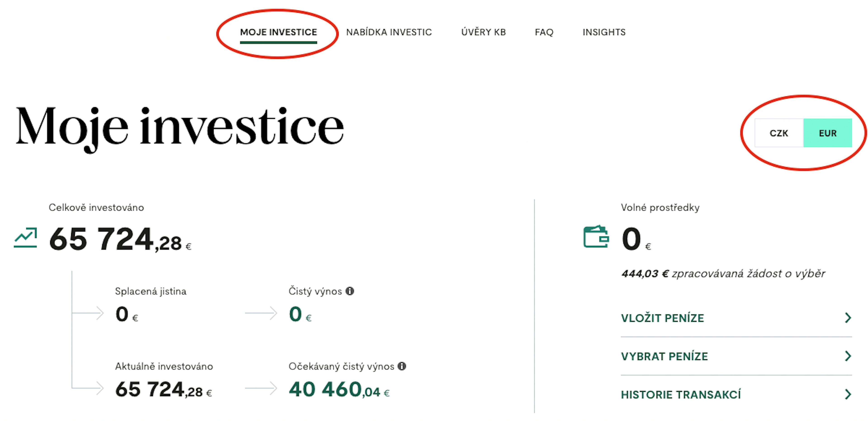Switch to Nabídka investic tab
868x421 pixels.
pyautogui.click(x=389, y=32)
